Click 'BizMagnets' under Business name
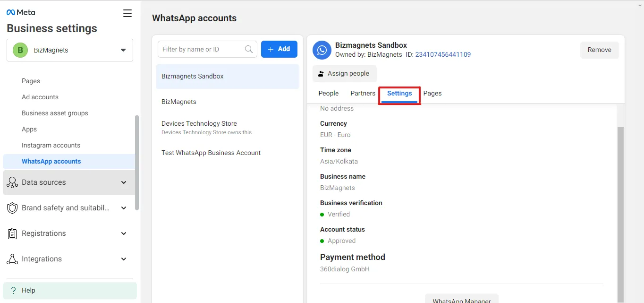The image size is (644, 303). pos(338,188)
